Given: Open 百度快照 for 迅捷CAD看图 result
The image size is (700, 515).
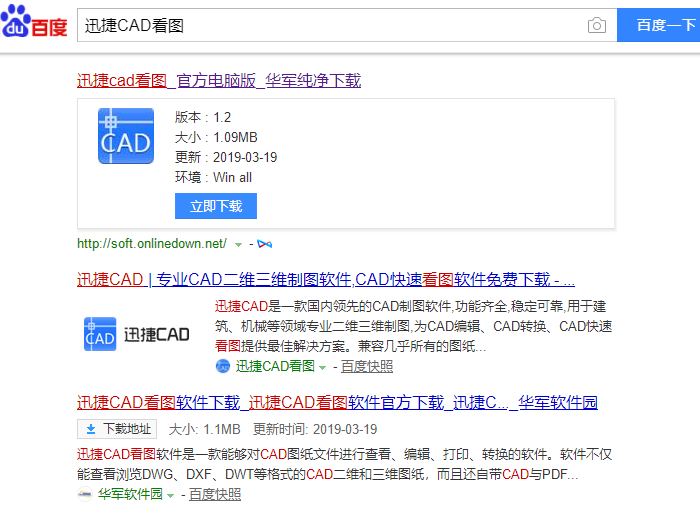Looking at the screenshot, I should (367, 366).
